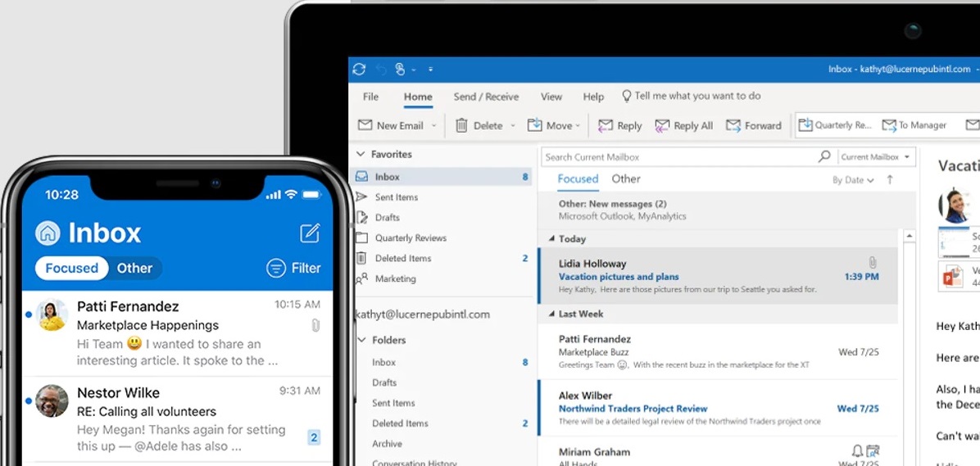
Task: Click the message list scroll-up arrow
Action: tap(910, 236)
